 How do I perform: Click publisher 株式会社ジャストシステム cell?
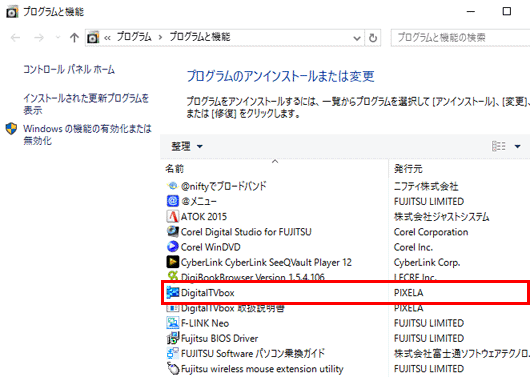[441, 217]
